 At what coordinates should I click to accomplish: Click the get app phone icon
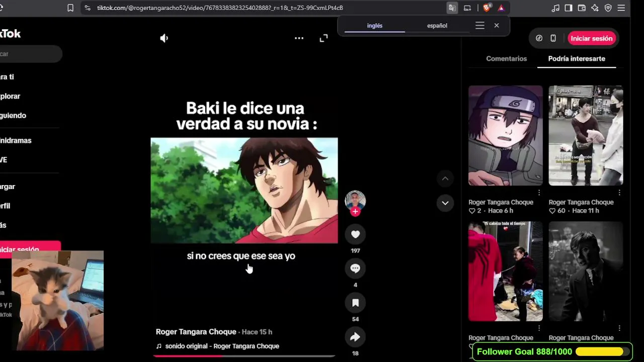(553, 38)
